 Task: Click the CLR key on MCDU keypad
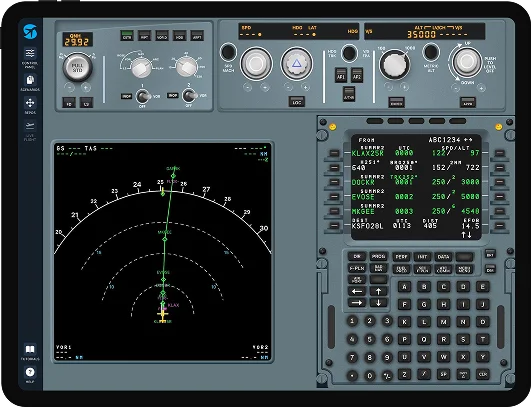483,374
